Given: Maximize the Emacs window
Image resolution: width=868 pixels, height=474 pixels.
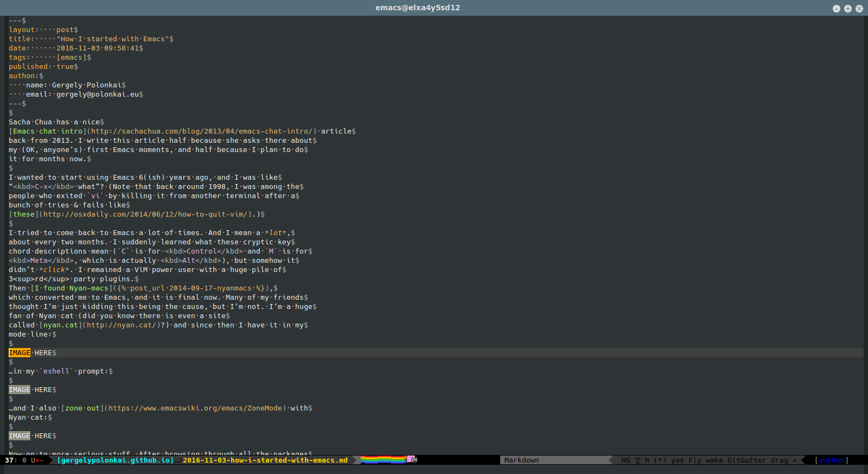Looking at the screenshot, I should (847, 9).
